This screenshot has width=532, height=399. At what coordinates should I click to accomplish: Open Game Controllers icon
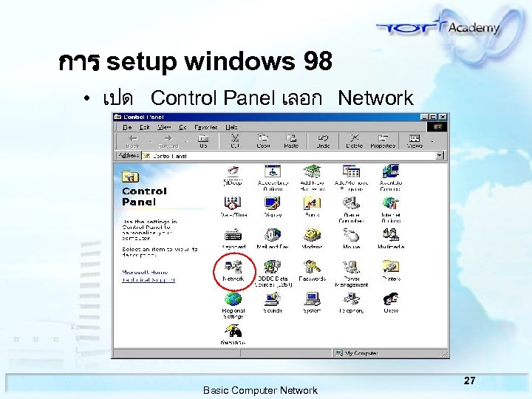[x=351, y=210]
